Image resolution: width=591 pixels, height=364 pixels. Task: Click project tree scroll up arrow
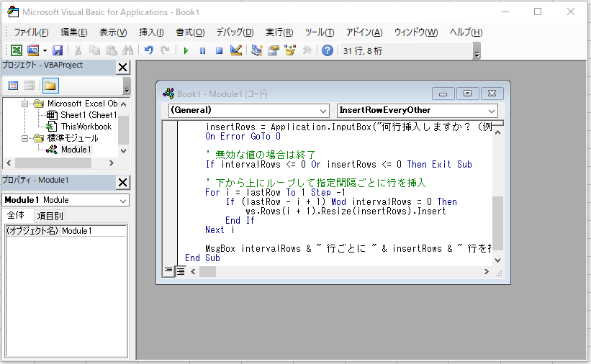point(124,104)
